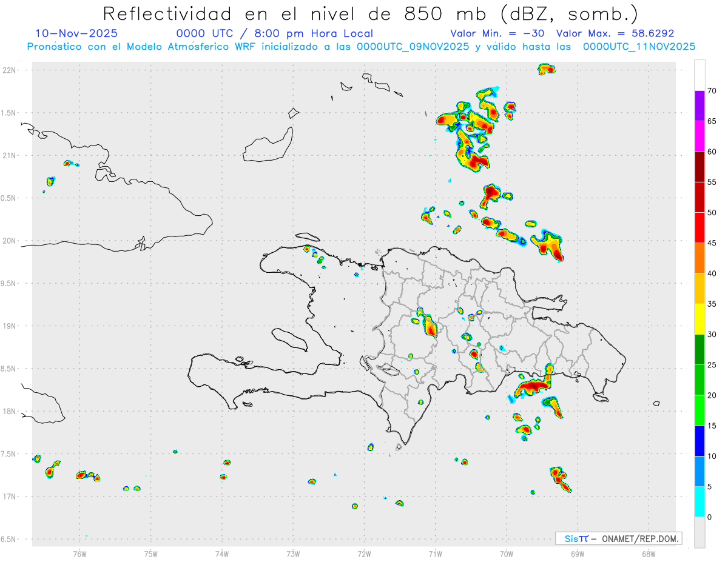
Task: Click the '74W' longitude label
Action: point(222,554)
